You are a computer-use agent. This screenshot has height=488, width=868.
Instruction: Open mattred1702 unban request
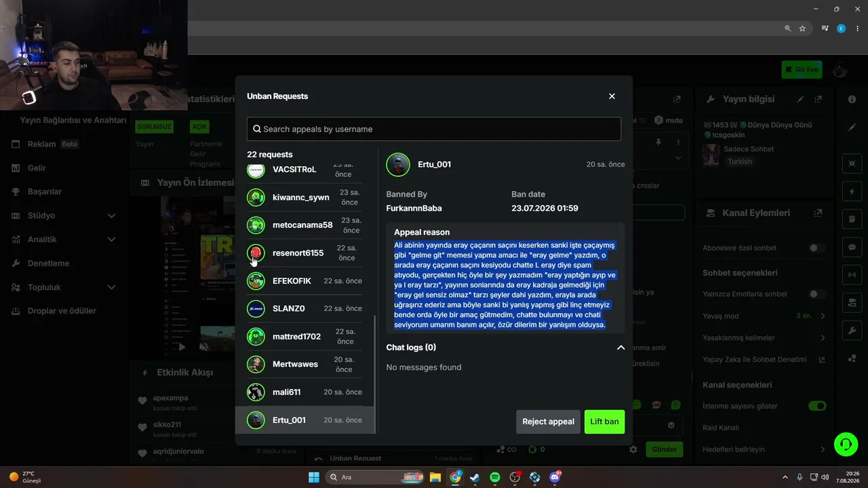point(304,336)
